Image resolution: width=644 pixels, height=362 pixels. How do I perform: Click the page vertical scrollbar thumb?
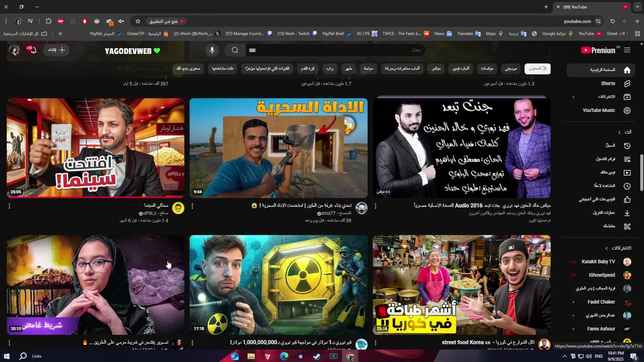point(641,172)
